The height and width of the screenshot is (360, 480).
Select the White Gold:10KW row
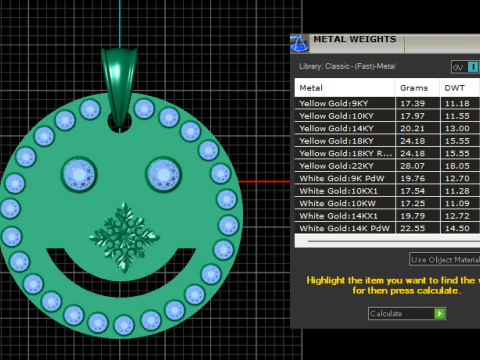[387, 203]
